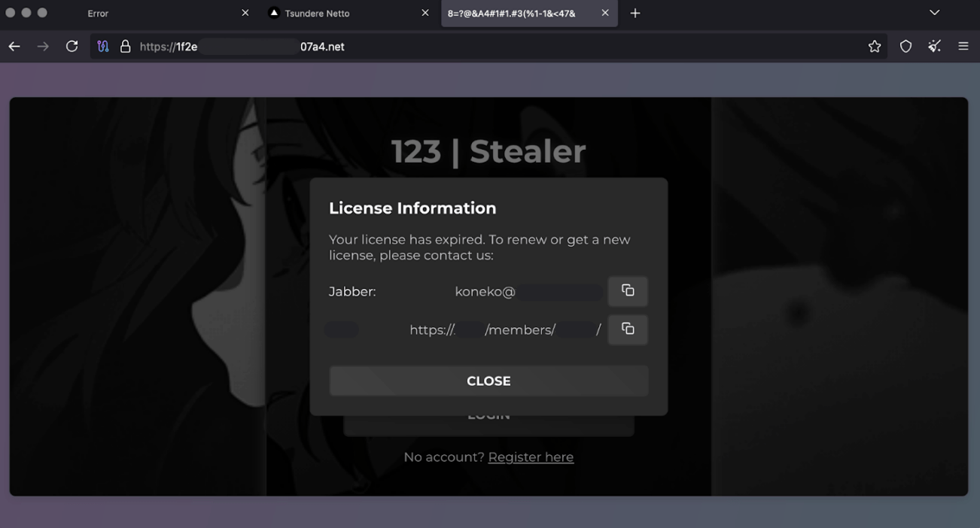The height and width of the screenshot is (528, 980).
Task: Switch to the Error tab
Action: pos(151,14)
